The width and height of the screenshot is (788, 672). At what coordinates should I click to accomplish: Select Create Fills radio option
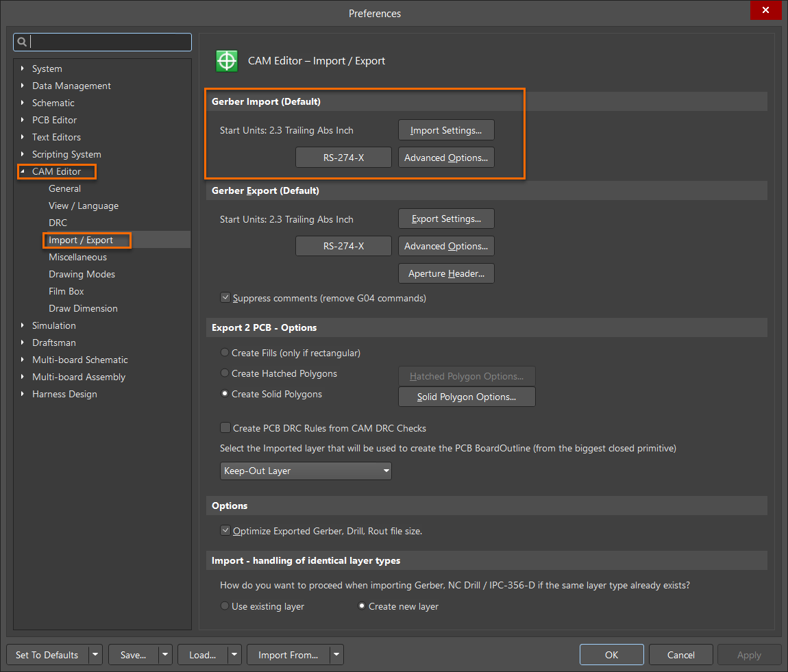[225, 353]
